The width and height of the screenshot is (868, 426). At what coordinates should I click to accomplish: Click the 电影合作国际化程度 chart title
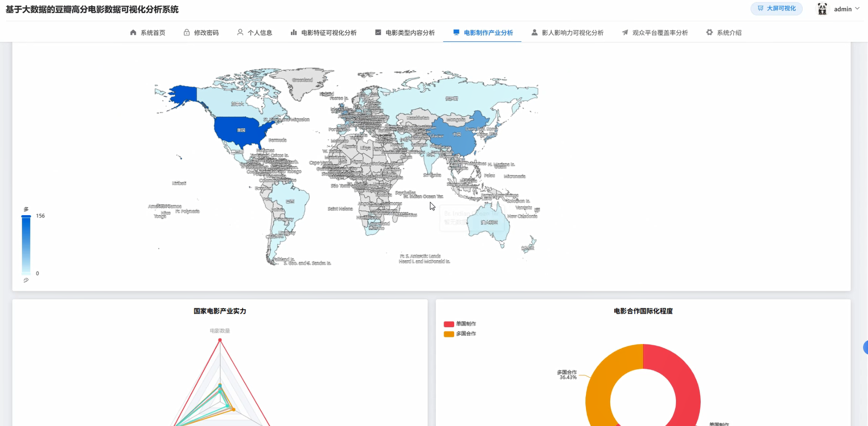click(643, 311)
